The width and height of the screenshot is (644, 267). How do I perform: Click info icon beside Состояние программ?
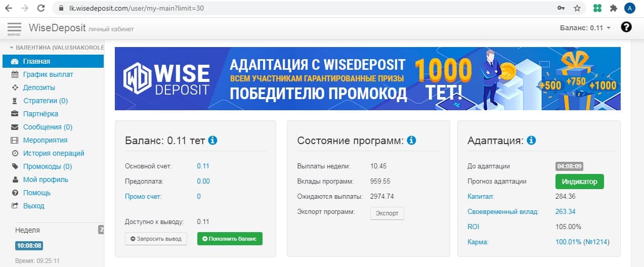click(411, 140)
